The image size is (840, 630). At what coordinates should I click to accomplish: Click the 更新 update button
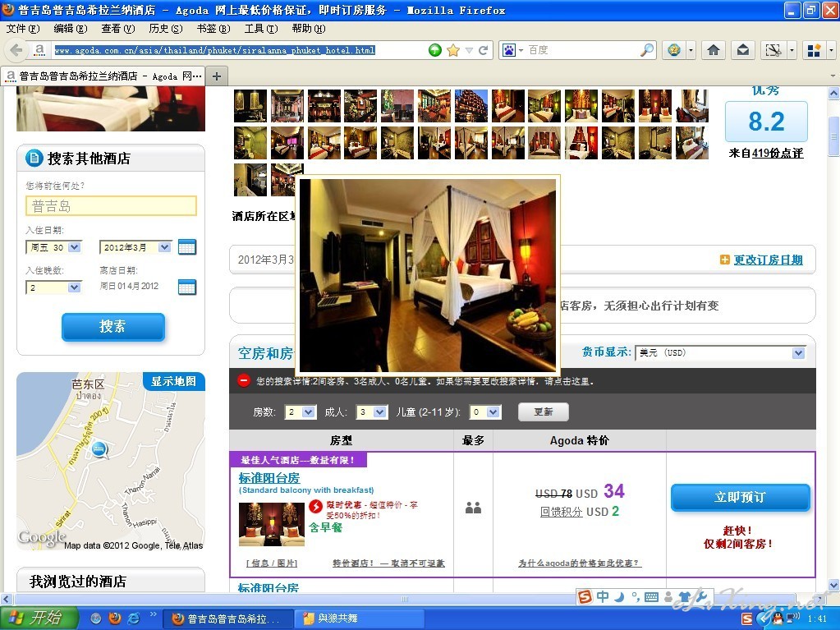pos(544,412)
